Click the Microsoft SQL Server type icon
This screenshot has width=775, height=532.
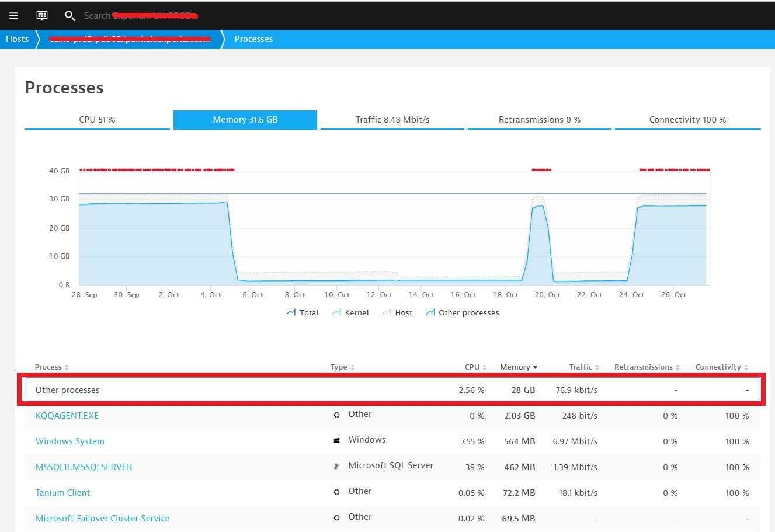pyautogui.click(x=336, y=467)
